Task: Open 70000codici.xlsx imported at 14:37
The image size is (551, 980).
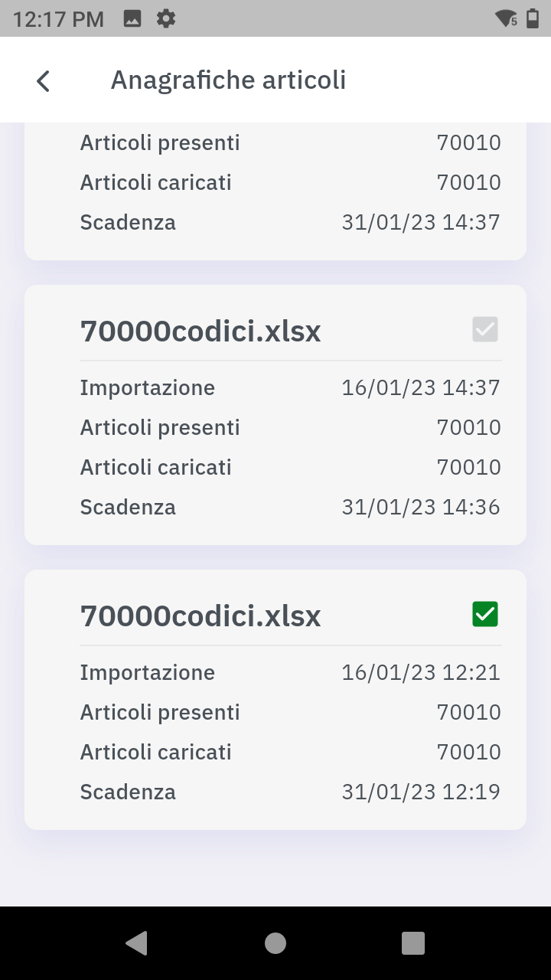Action: coord(201,331)
